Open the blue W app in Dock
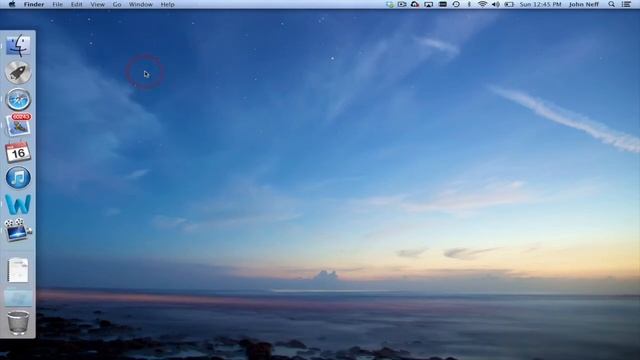640x360 pixels. [x=18, y=204]
